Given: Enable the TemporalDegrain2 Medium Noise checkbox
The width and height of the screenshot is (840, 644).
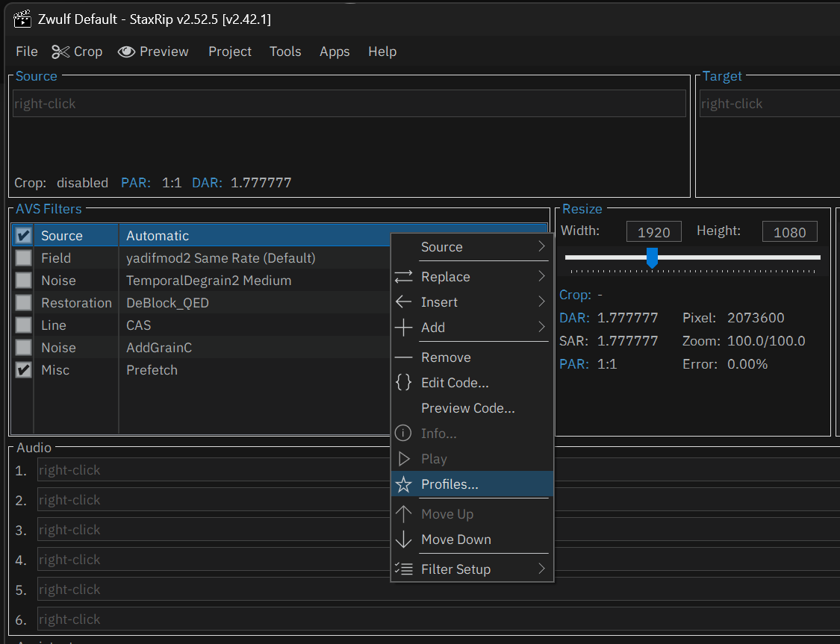Looking at the screenshot, I should [x=23, y=280].
